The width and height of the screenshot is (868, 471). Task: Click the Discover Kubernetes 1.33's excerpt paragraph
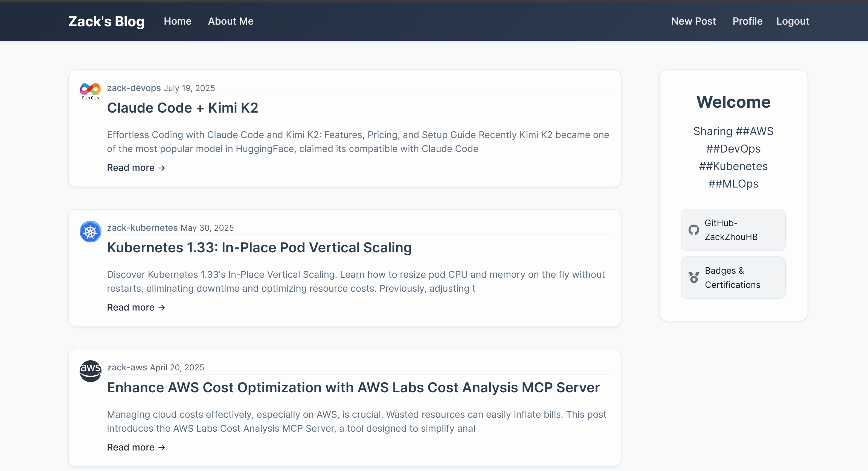(x=356, y=282)
